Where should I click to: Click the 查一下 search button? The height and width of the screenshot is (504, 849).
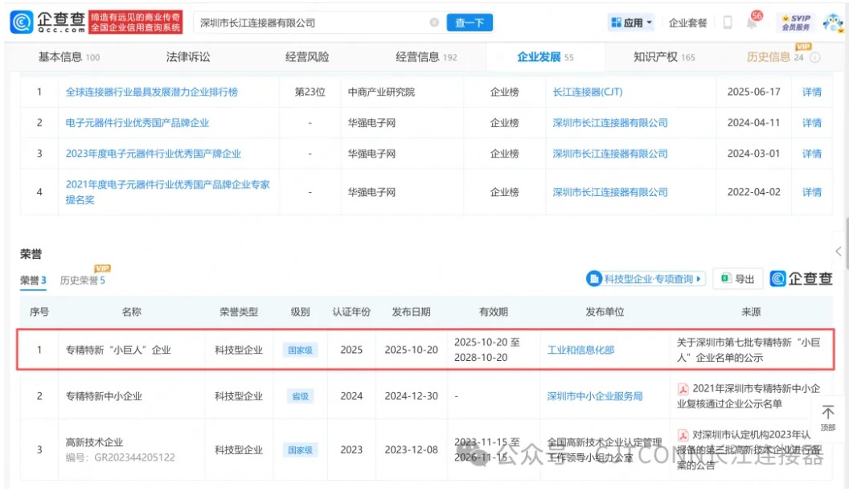pyautogui.click(x=470, y=23)
